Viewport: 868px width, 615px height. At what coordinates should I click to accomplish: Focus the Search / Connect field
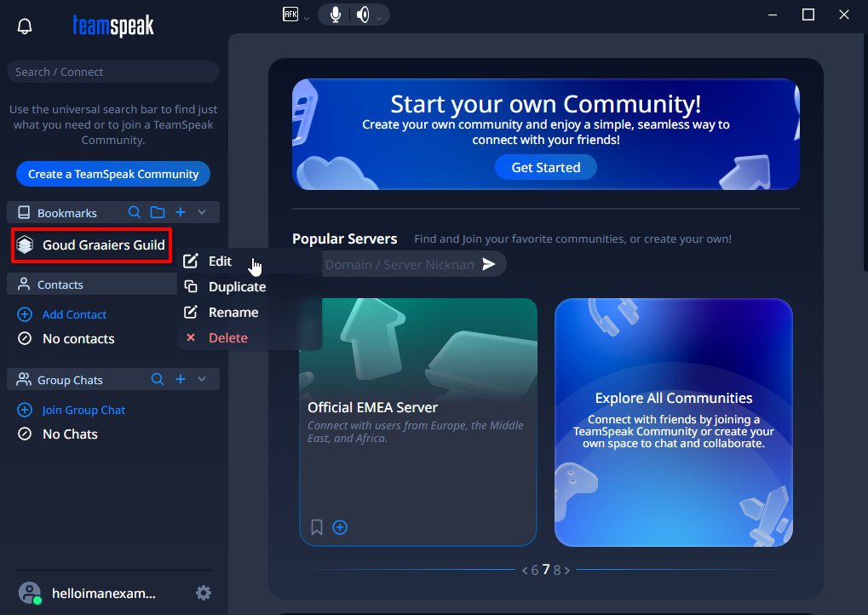tap(113, 72)
